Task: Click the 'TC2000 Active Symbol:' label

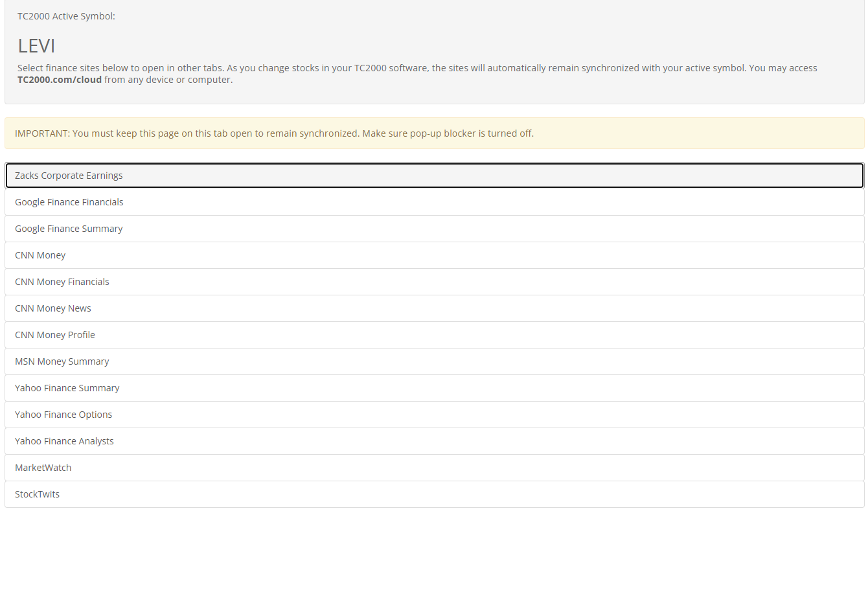Action: (66, 16)
